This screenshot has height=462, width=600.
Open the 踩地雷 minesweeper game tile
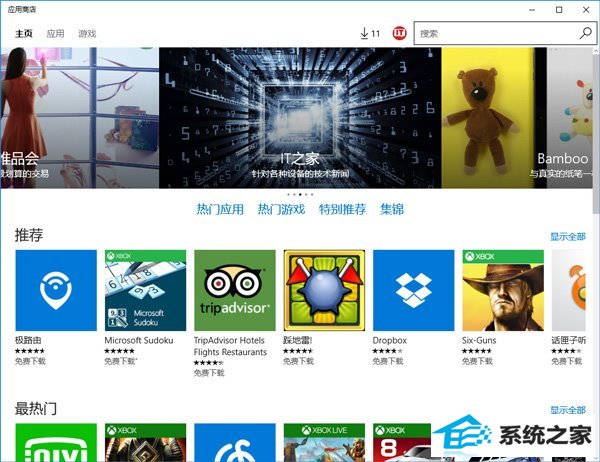pos(324,290)
